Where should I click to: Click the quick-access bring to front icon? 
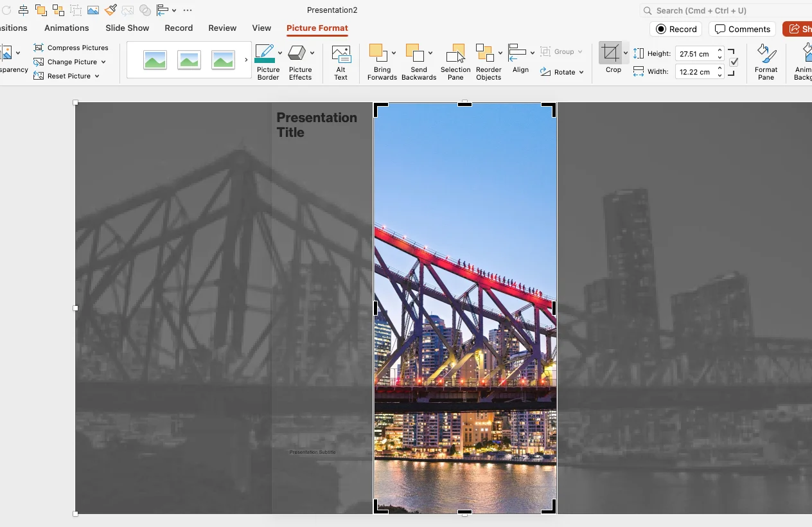tap(41, 10)
